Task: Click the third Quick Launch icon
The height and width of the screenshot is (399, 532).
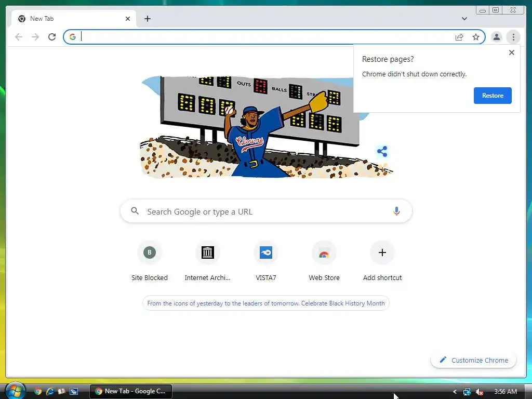Action: pyautogui.click(x=62, y=391)
